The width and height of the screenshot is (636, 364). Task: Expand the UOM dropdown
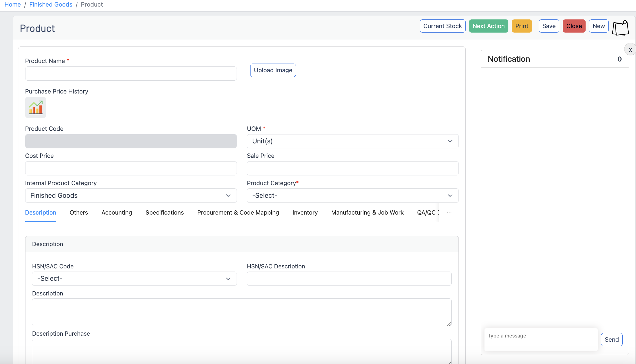tap(353, 141)
